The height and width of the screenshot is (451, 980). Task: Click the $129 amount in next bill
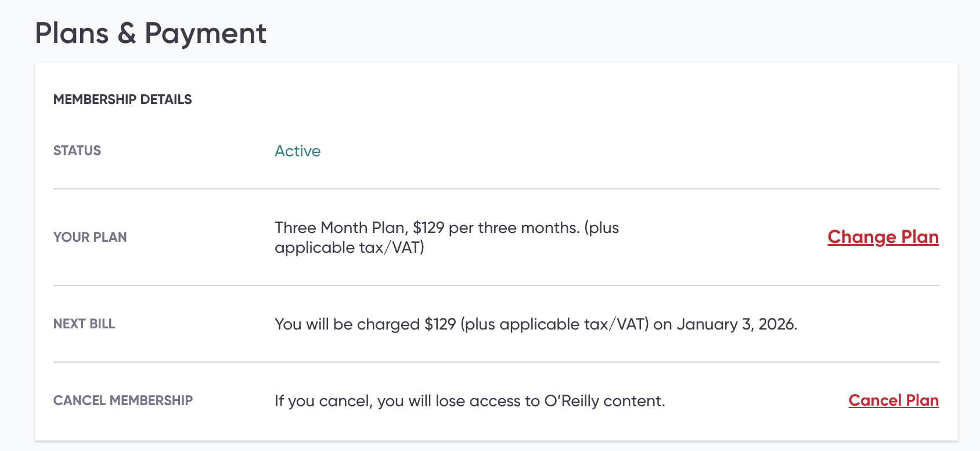(x=440, y=324)
